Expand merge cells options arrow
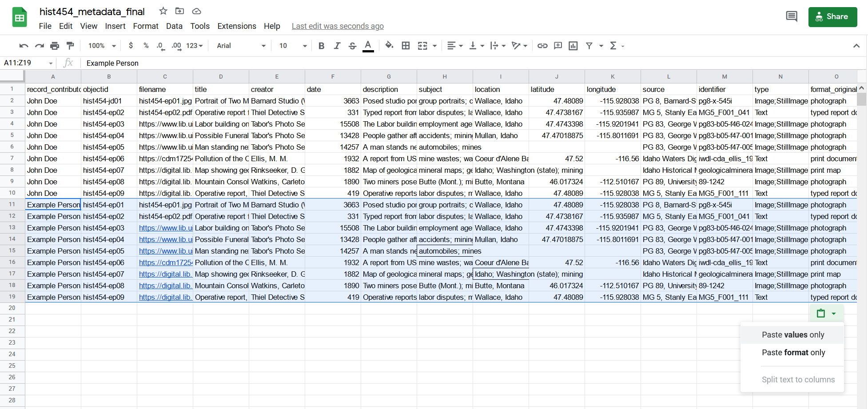 tap(434, 46)
